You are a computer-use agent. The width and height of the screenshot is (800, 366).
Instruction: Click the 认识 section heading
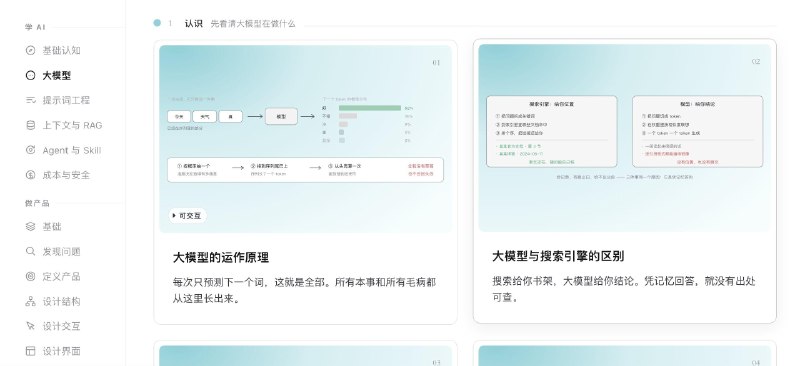[x=193, y=23]
